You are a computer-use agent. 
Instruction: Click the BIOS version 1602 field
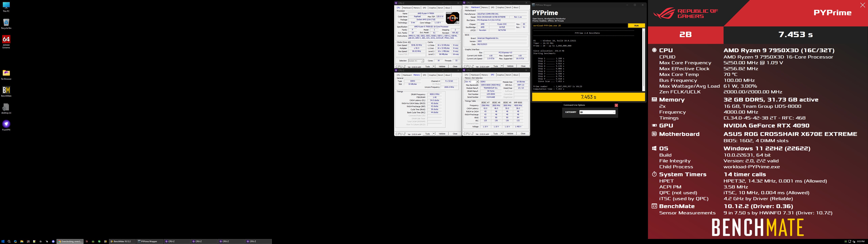(x=502, y=41)
